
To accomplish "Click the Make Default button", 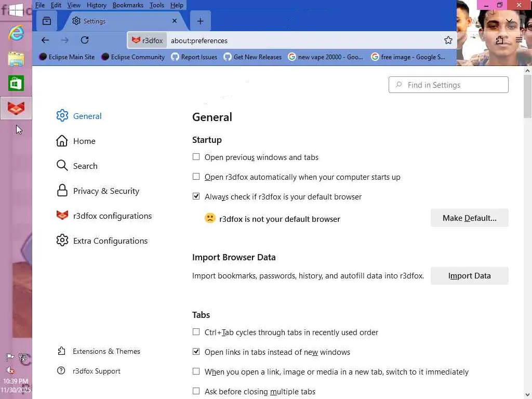I will point(469,218).
